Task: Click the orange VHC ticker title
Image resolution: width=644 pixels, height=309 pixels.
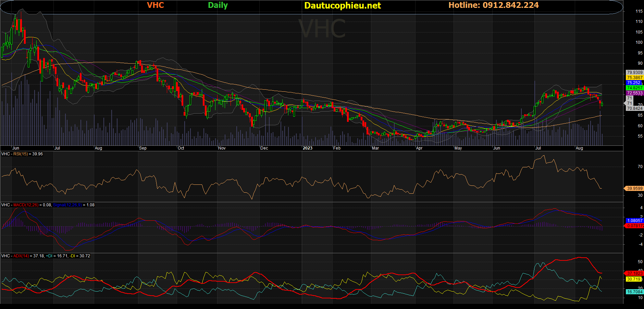Action: click(155, 5)
